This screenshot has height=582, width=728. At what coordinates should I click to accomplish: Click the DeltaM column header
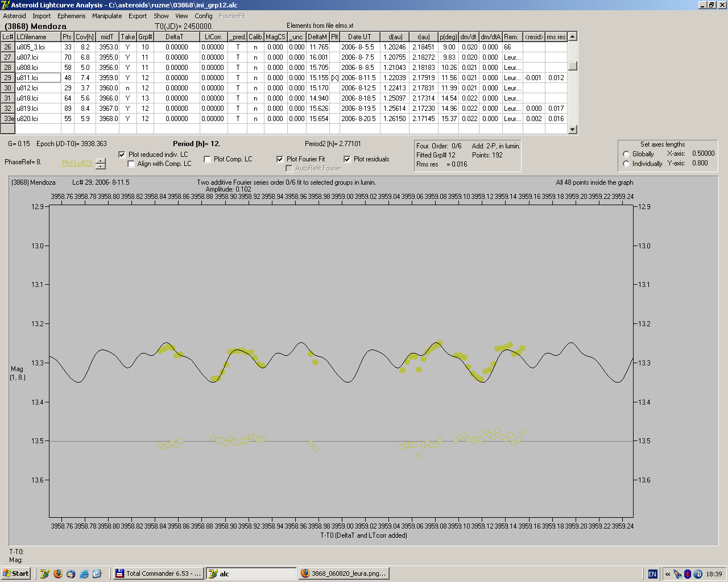(317, 37)
